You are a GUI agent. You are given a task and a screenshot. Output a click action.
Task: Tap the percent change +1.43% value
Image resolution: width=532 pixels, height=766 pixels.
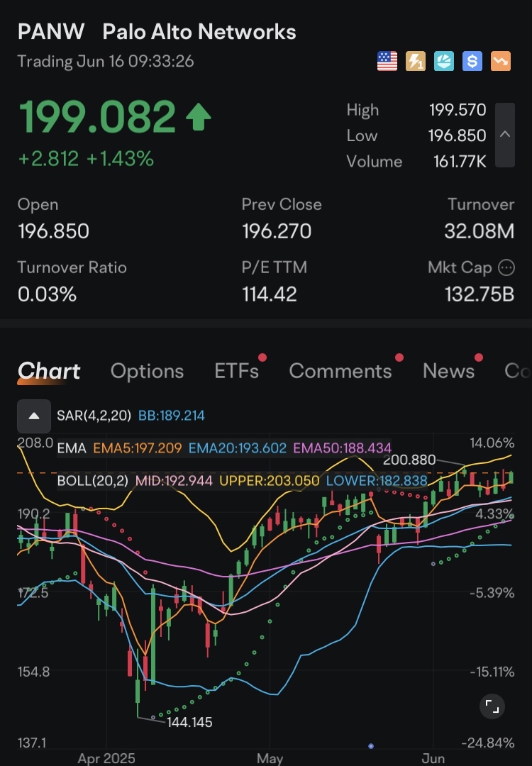120,159
